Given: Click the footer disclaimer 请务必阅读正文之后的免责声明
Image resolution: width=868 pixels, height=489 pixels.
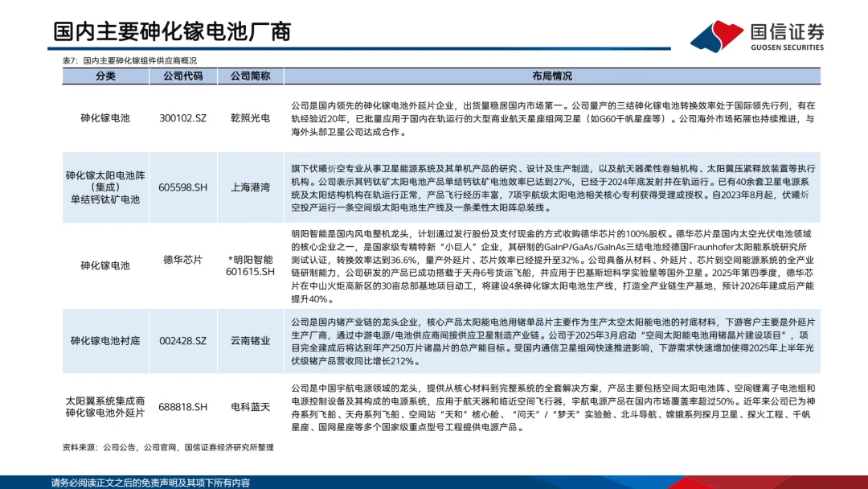Looking at the screenshot, I should pyautogui.click(x=150, y=483).
